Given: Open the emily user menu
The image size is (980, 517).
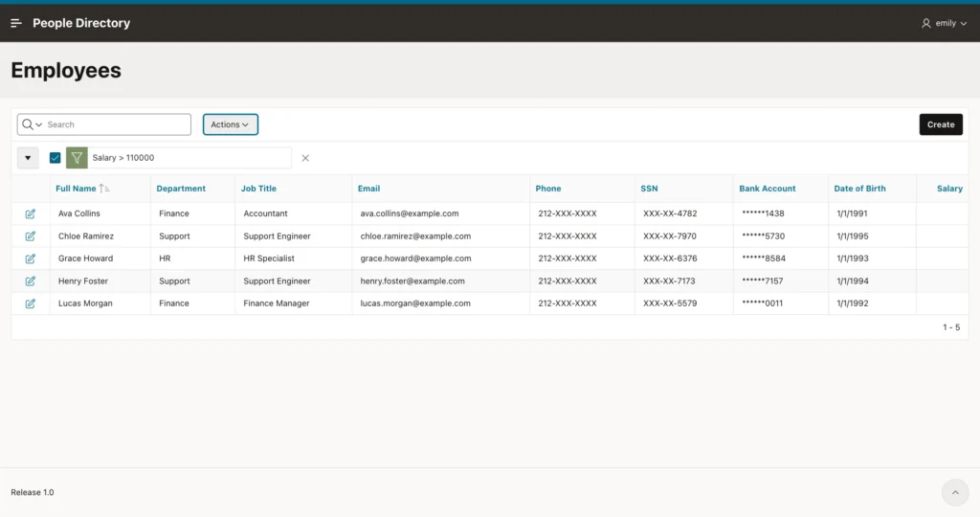Looking at the screenshot, I should 944,23.
